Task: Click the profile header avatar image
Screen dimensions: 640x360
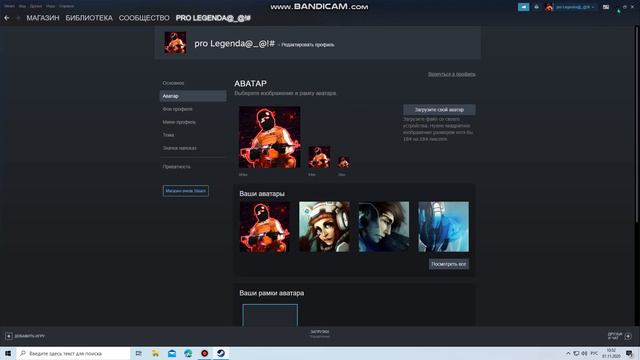Action: (x=175, y=42)
